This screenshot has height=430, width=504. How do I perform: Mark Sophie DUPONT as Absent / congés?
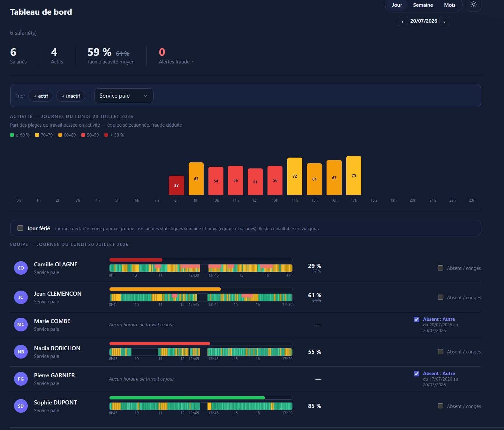[440, 406]
